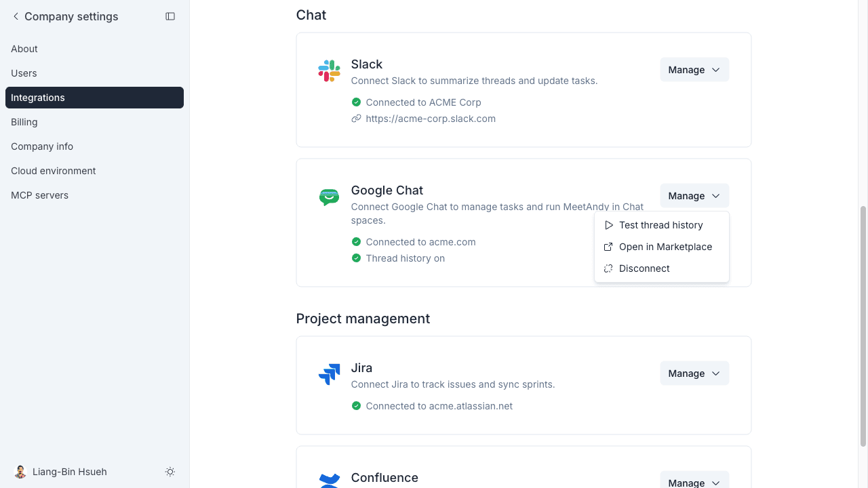This screenshot has width=868, height=488.
Task: Click the Confluence logo icon
Action: [x=329, y=480]
